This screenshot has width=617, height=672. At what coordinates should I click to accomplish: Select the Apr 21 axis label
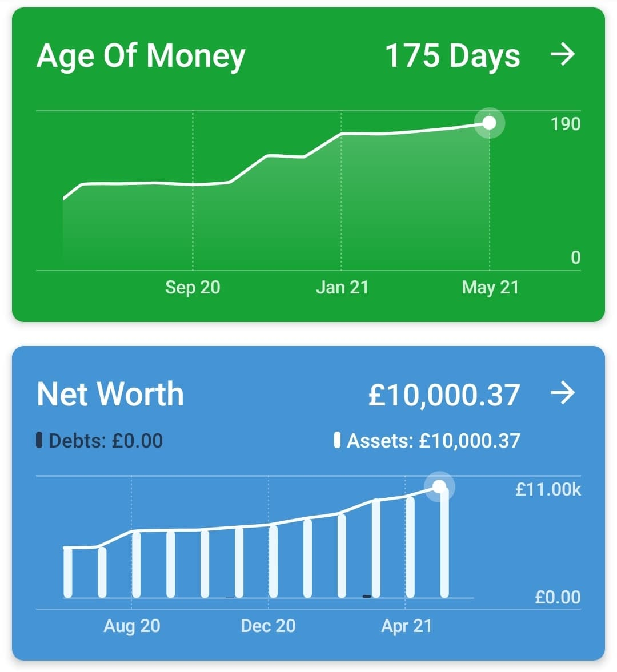(x=406, y=626)
